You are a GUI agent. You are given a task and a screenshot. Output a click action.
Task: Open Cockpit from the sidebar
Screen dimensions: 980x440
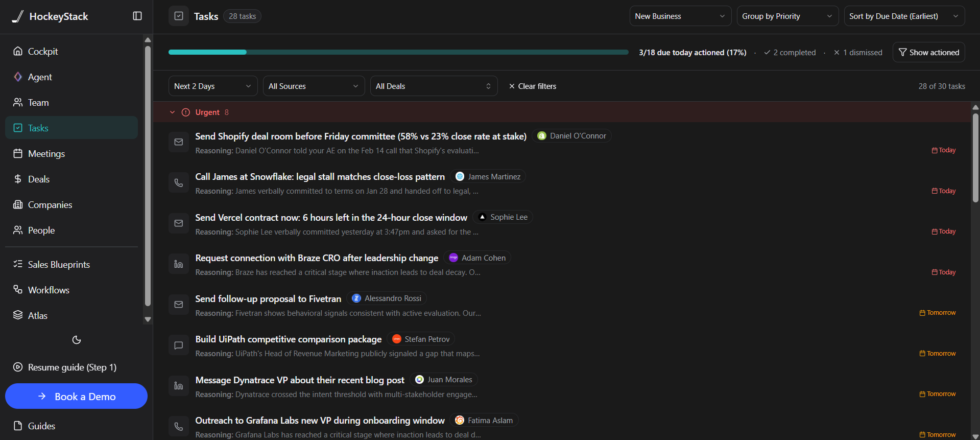tap(71, 51)
